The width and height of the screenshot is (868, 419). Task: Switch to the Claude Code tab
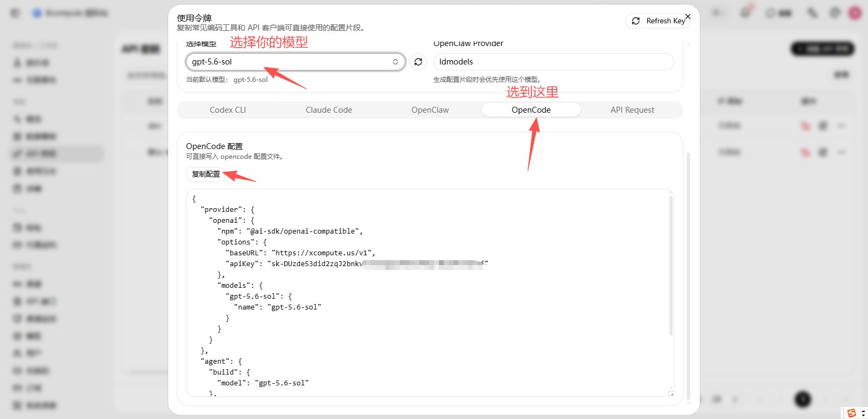point(329,110)
